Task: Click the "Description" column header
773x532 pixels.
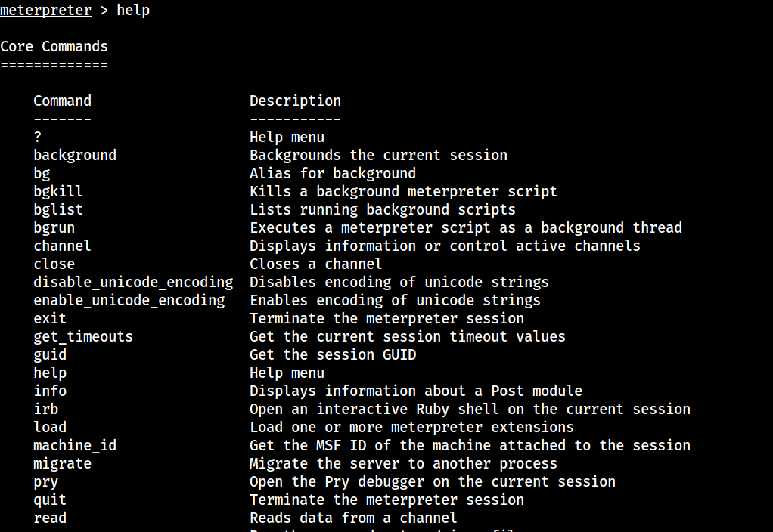Action: tap(295, 101)
